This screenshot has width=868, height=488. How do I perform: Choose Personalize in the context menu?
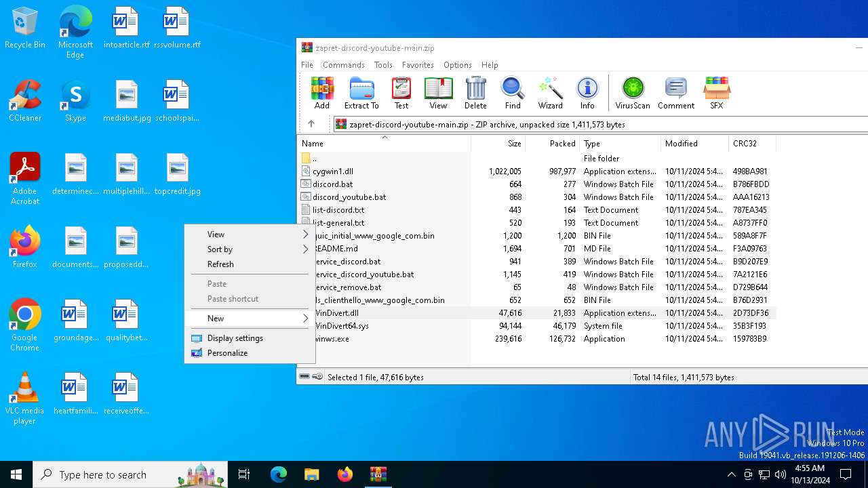coord(250,353)
